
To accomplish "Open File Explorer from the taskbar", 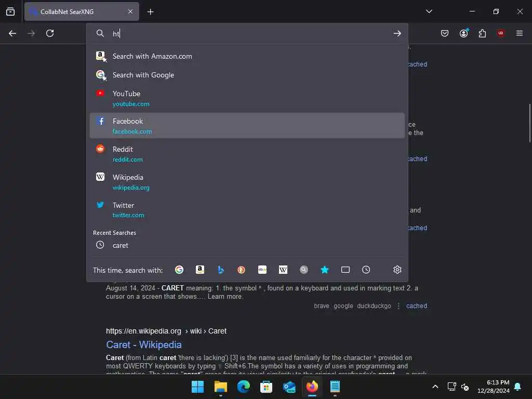I will (x=220, y=387).
